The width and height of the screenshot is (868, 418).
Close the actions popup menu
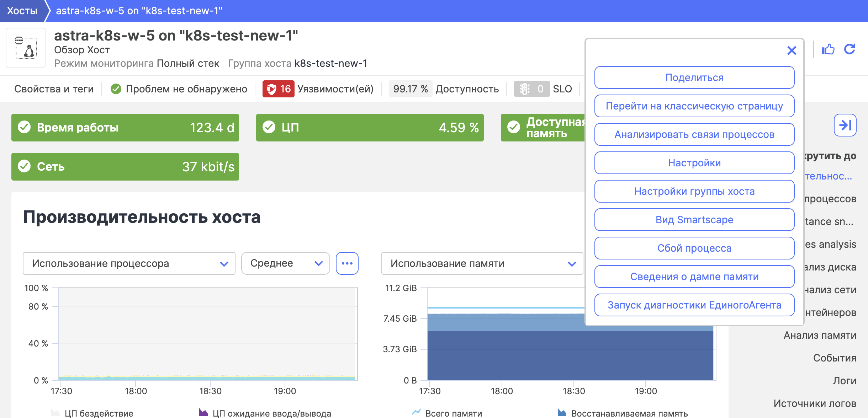pyautogui.click(x=792, y=50)
